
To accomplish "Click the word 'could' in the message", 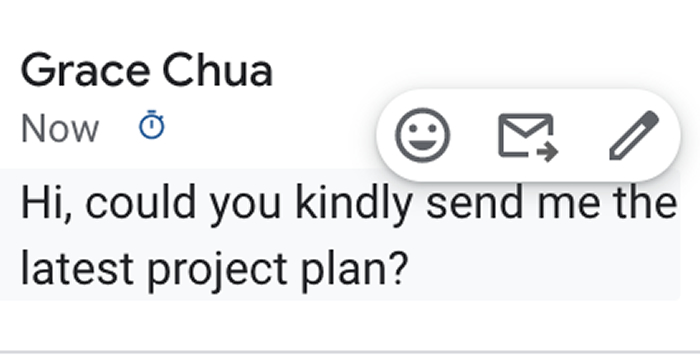I will [x=141, y=202].
